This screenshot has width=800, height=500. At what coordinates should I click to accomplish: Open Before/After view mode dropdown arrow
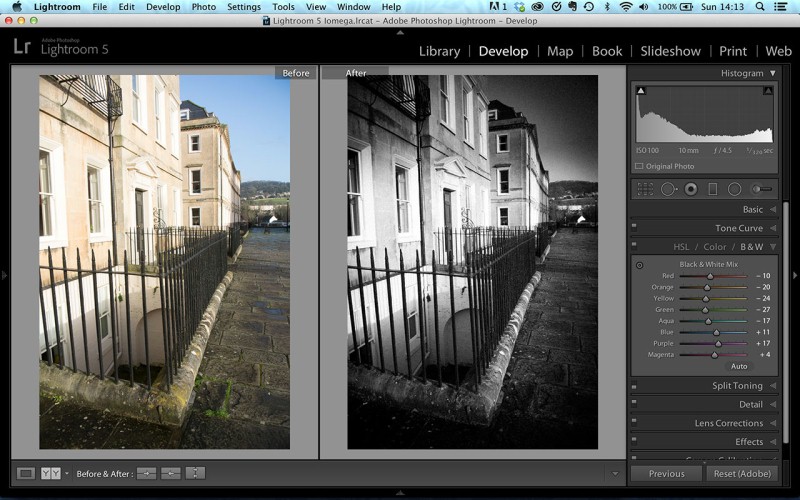67,473
